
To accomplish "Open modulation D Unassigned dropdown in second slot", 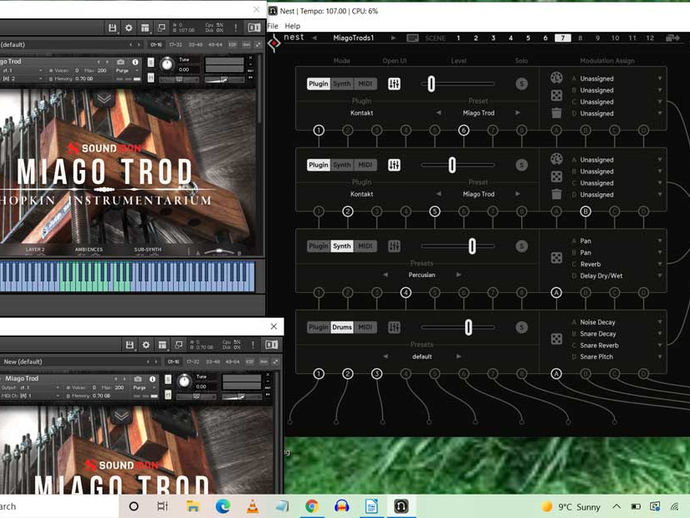I will click(x=617, y=195).
